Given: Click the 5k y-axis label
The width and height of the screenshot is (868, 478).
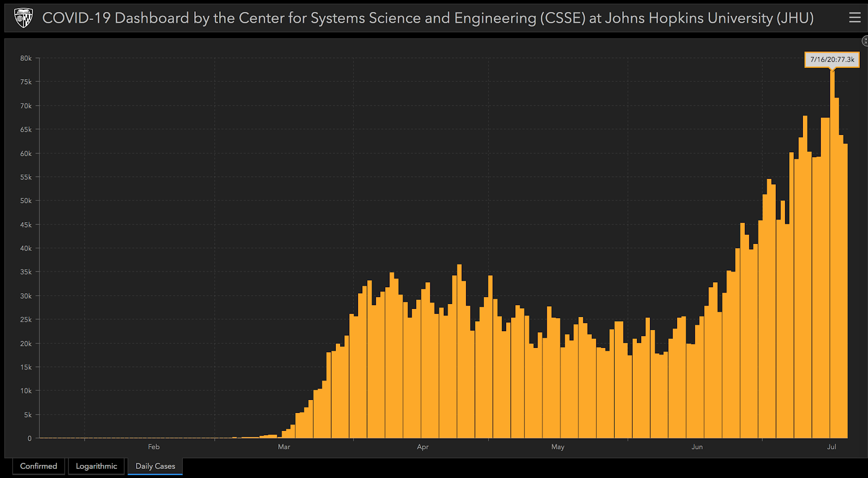Looking at the screenshot, I should (28, 415).
